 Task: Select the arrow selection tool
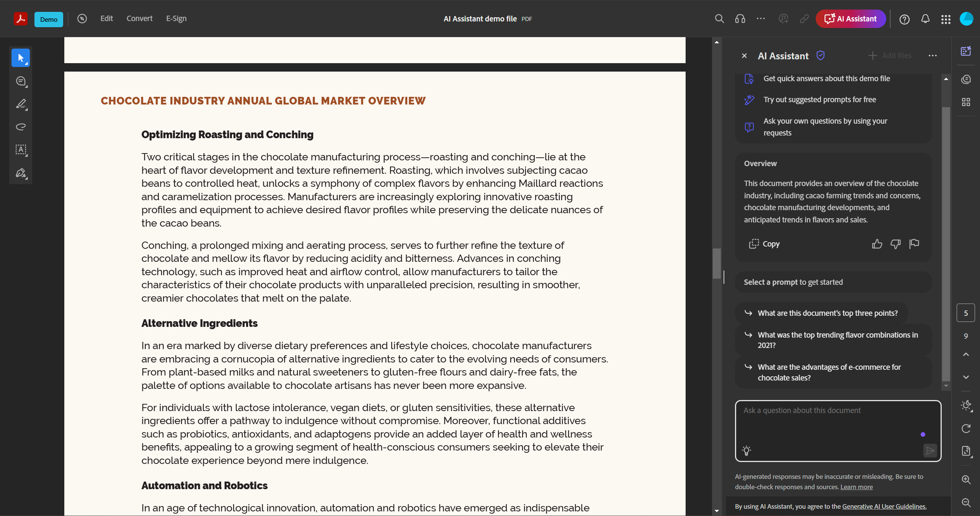point(21,58)
